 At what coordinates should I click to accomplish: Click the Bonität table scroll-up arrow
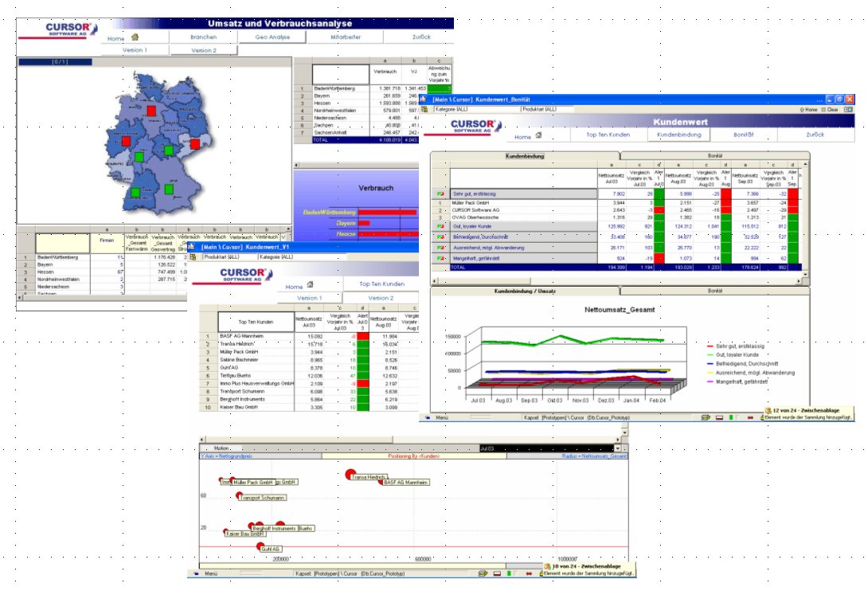tap(805, 164)
